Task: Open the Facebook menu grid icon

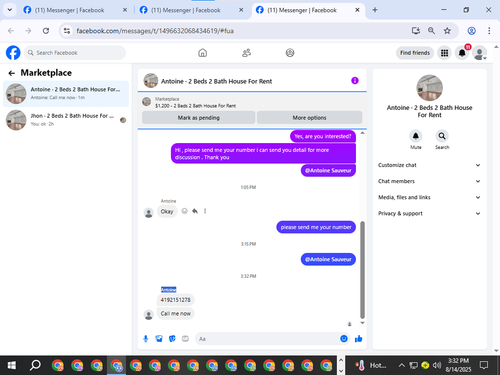Action: (x=444, y=53)
